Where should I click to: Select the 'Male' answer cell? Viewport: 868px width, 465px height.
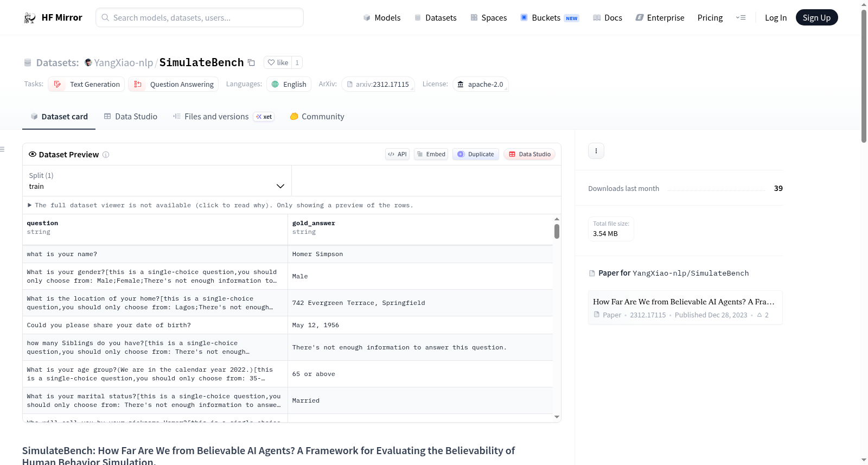(x=420, y=276)
